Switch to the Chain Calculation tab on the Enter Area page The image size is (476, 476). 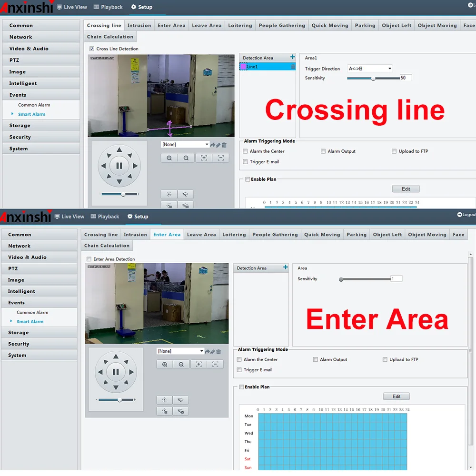point(107,246)
